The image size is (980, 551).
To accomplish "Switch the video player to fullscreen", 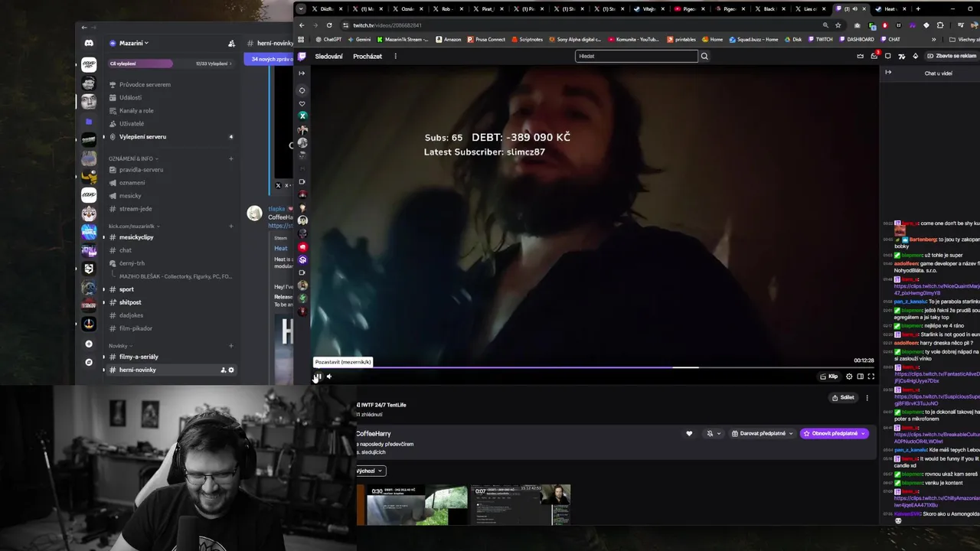I will 871,377.
